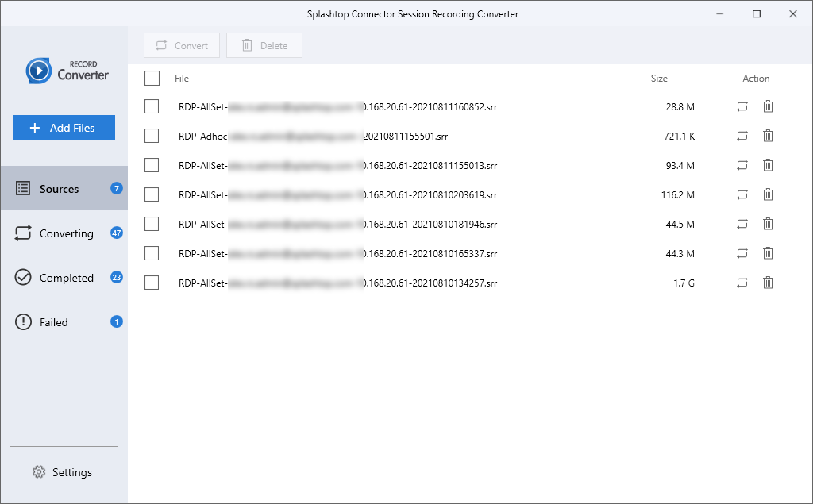The width and height of the screenshot is (813, 504).
Task: Click the file name ending 20210810134257.srr
Action: [337, 283]
